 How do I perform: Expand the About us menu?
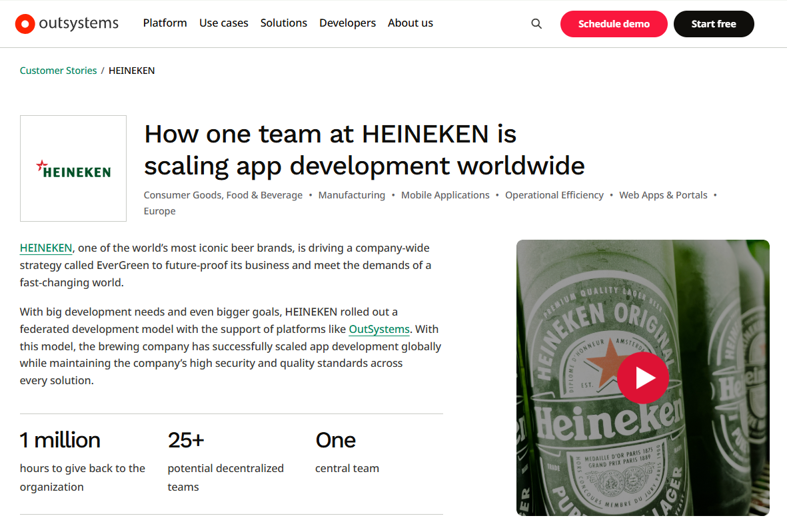pos(410,23)
